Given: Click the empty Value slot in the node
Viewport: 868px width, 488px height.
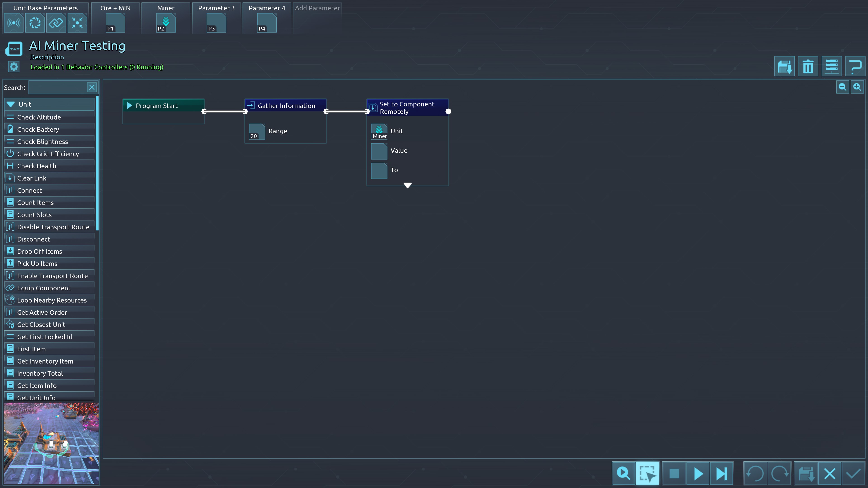Looking at the screenshot, I should click(379, 151).
